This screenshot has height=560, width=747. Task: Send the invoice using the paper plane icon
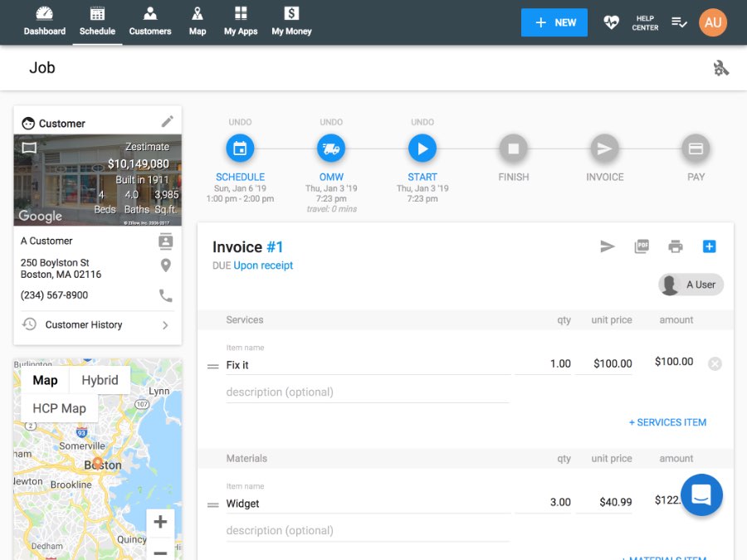point(608,246)
